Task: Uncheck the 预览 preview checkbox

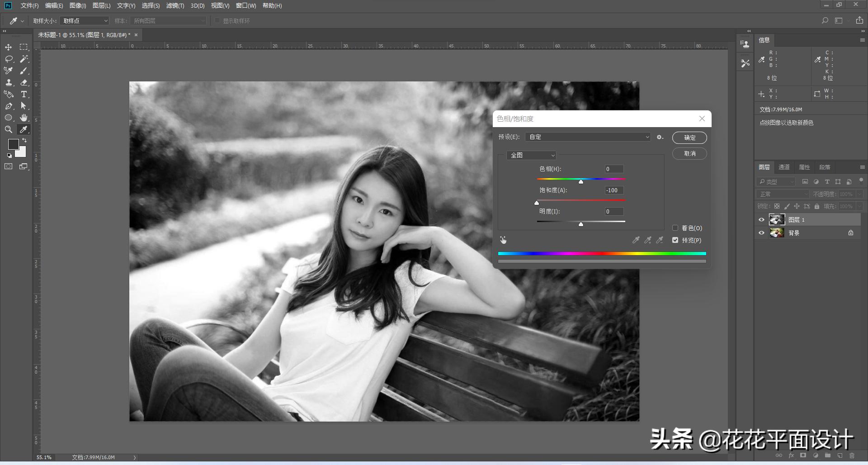Action: pyautogui.click(x=675, y=240)
